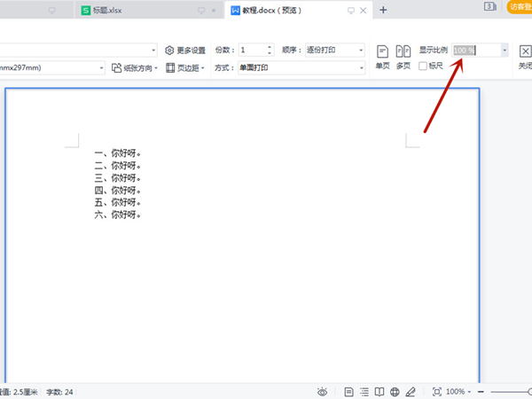The width and height of the screenshot is (532, 399).
Task: Switch to web layout globe icon
Action: [395, 391]
